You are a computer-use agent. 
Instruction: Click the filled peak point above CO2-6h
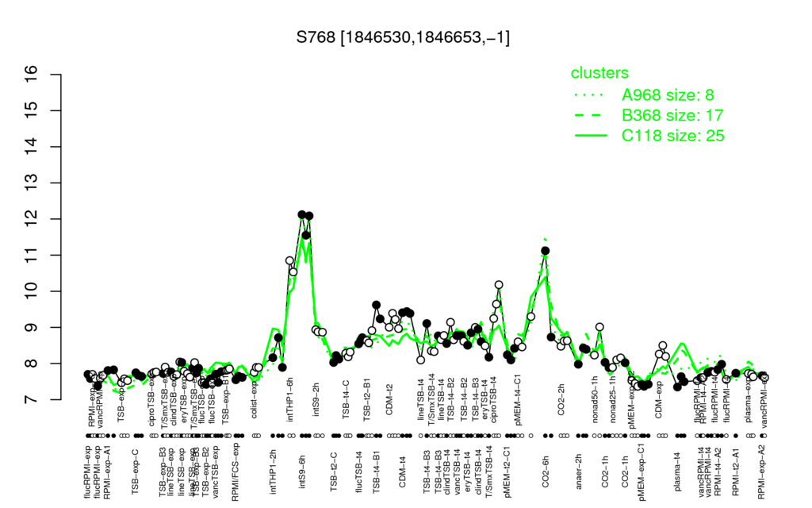[x=546, y=251]
